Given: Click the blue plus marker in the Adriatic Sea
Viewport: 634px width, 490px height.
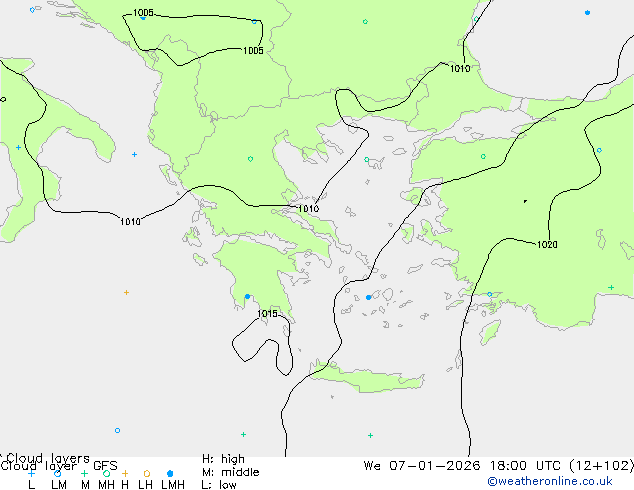Looking at the screenshot, I should pyautogui.click(x=134, y=154).
